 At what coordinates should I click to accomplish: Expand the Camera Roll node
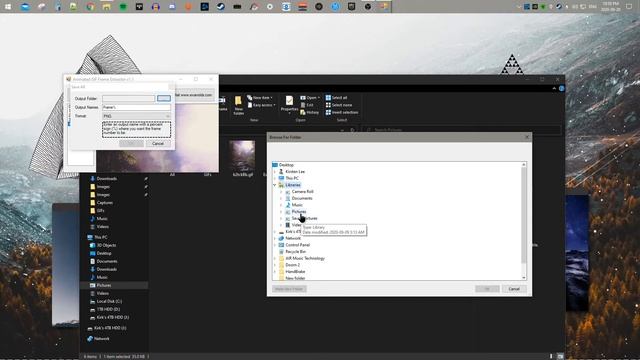(x=281, y=191)
